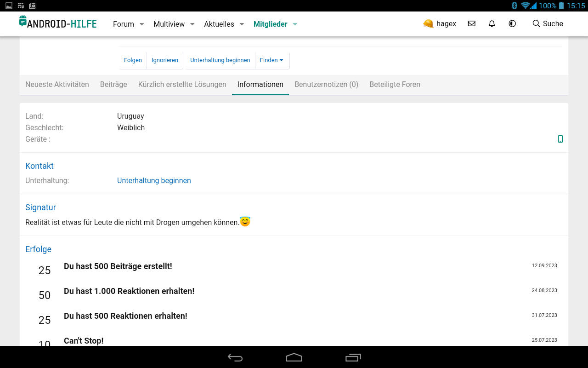Click the Ignorieren button
588x368 pixels.
click(165, 60)
